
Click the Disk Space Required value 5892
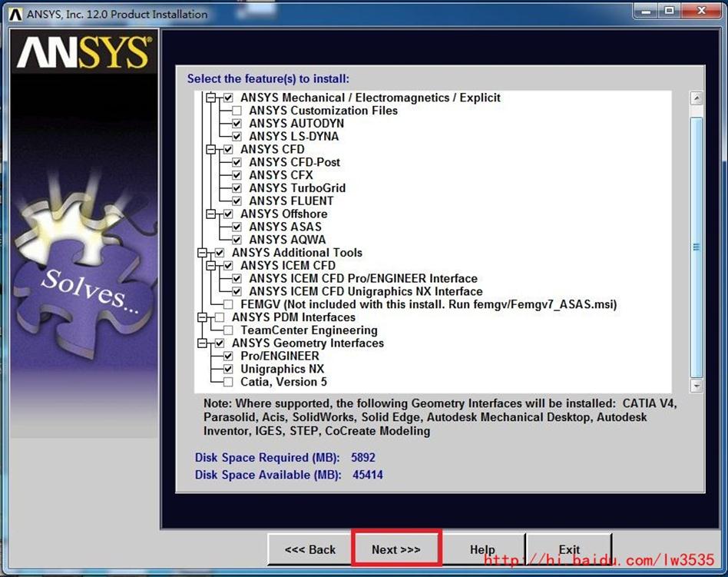363,458
